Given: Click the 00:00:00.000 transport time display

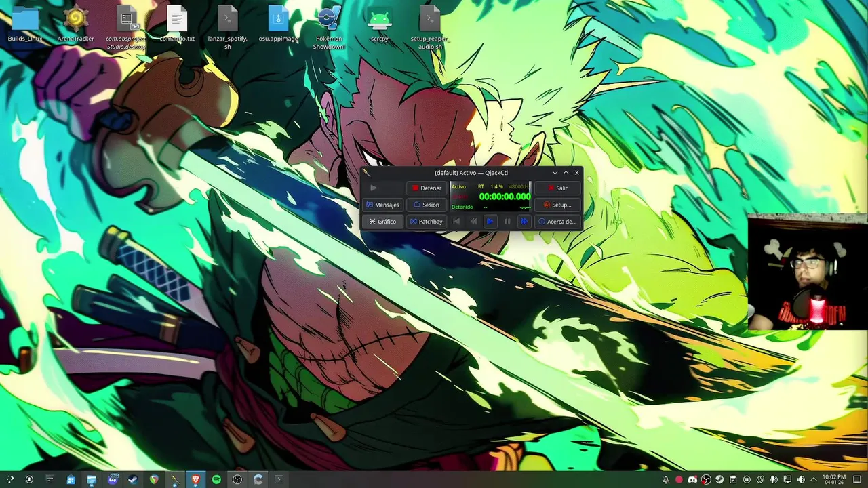Looking at the screenshot, I should click(505, 197).
